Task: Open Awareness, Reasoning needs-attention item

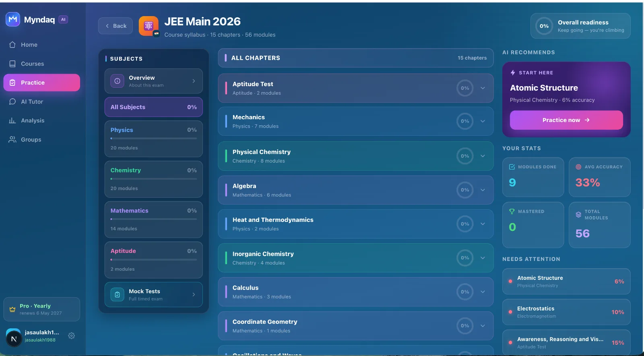Action: click(x=566, y=342)
